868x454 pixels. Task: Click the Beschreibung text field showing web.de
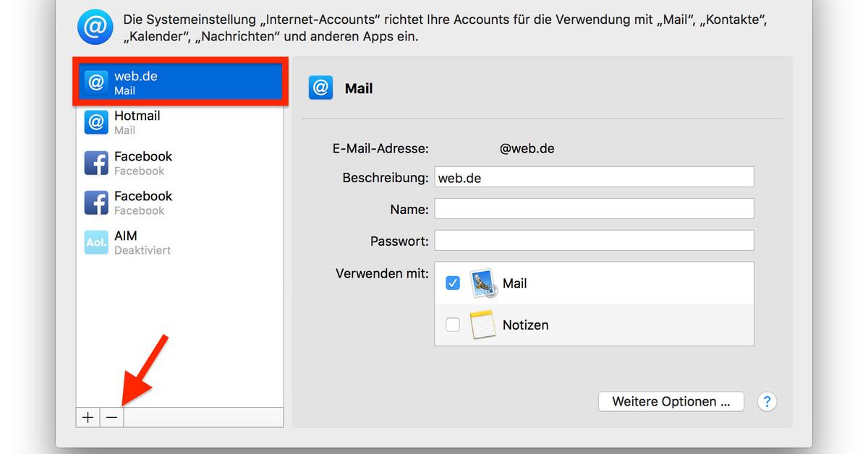593,176
